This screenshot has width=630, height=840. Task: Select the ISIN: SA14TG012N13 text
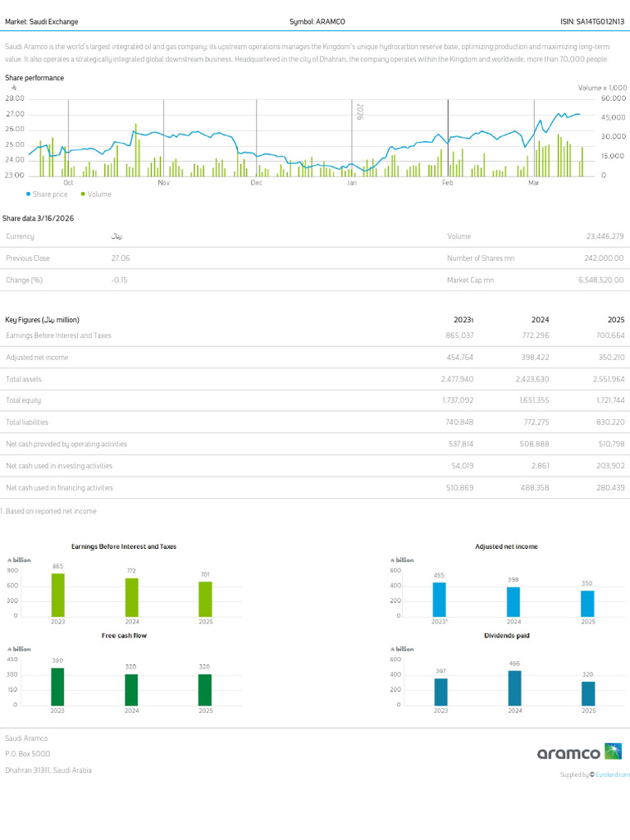[592, 22]
